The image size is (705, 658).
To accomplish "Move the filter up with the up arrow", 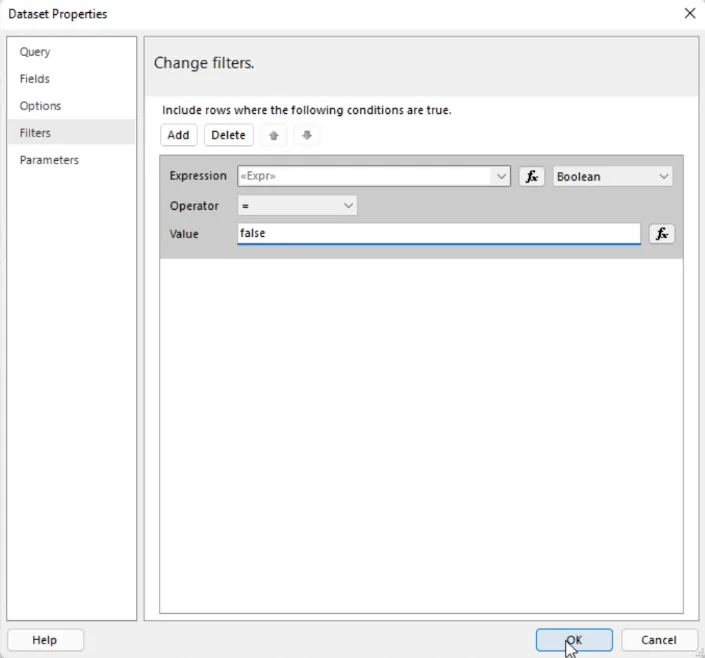I will coord(274,135).
